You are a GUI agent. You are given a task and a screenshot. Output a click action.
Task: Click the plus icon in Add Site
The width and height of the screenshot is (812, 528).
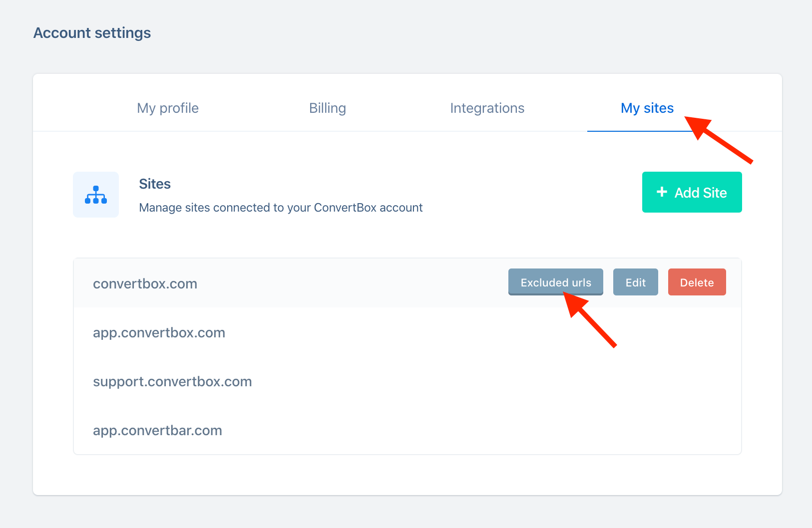(x=662, y=192)
